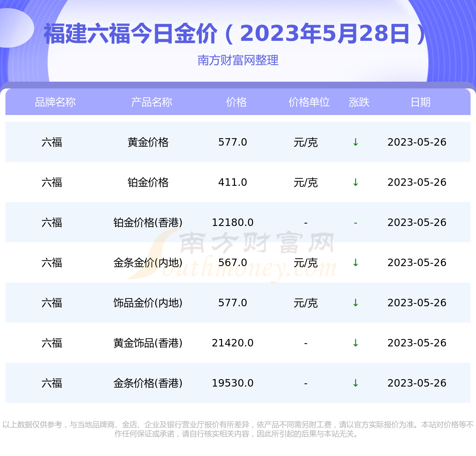
Task: Click the price 21420.0
Action: pos(233,343)
